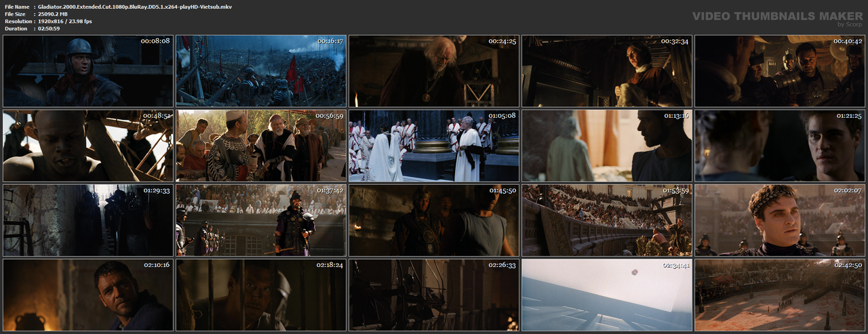The image size is (868, 334).
Task: Click the frame timestamped 00:24:25
Action: 434,71
